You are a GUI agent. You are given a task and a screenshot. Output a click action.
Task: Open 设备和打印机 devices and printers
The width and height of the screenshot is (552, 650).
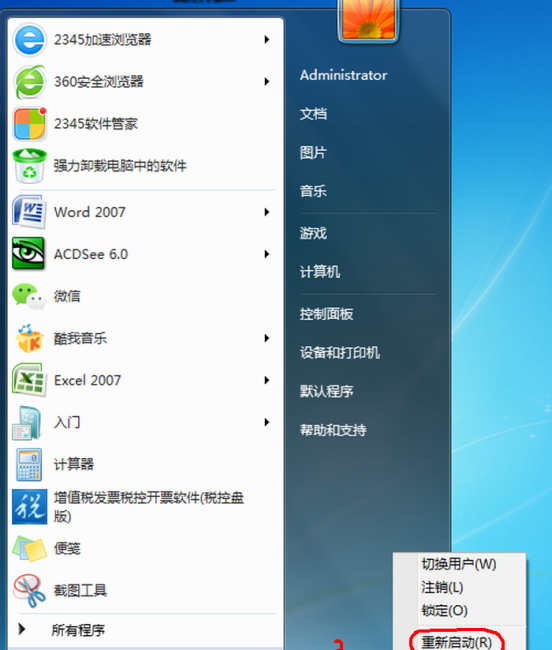point(340,353)
